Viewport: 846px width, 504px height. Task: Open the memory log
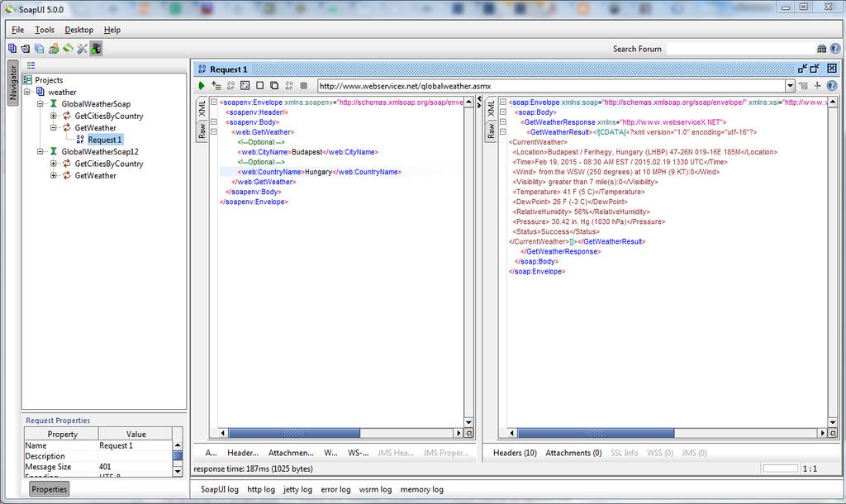(422, 489)
